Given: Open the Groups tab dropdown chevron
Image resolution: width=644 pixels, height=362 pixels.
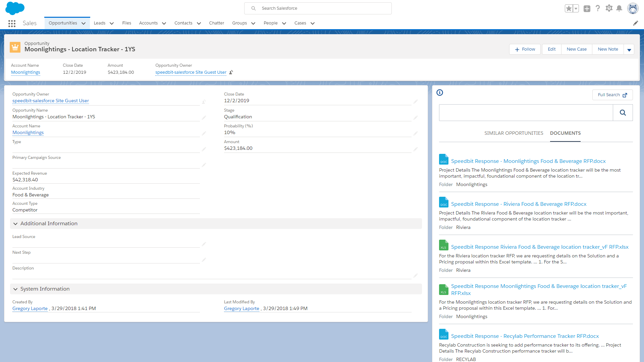Looking at the screenshot, I should coord(253,23).
